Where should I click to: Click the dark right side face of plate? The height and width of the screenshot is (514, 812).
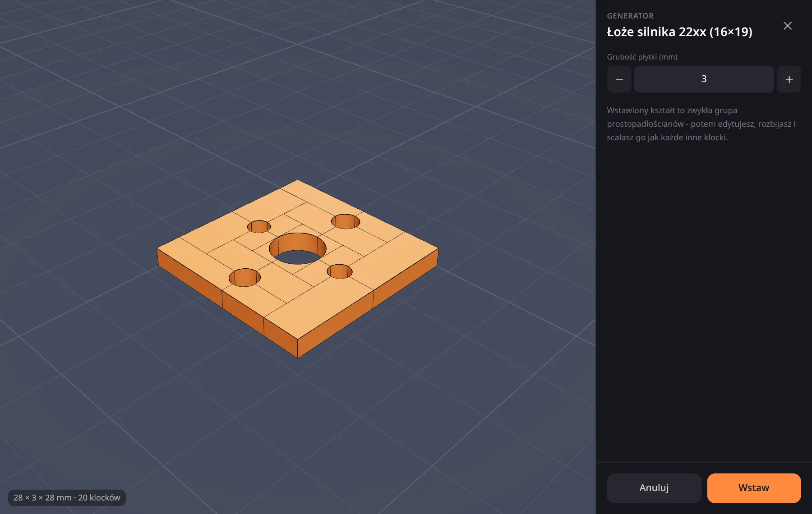coord(368,303)
